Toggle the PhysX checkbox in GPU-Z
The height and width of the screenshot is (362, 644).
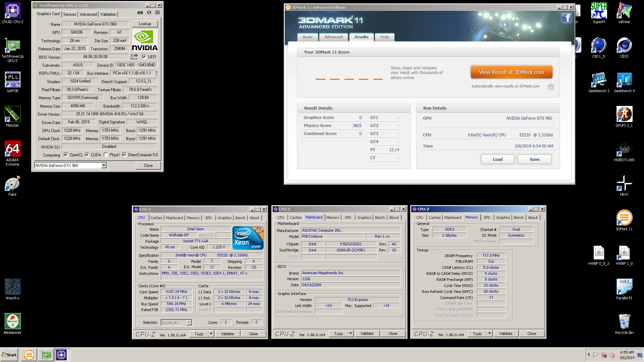tap(106, 155)
